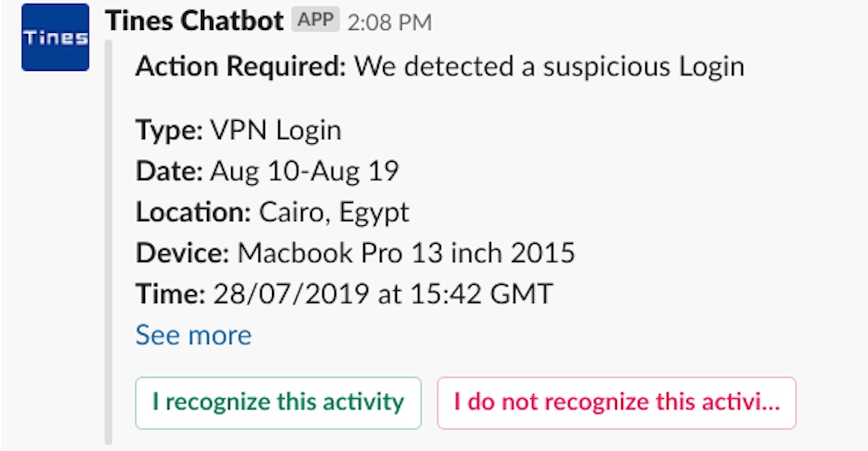
Task: Click the Tines app avatar logo
Action: [x=55, y=38]
